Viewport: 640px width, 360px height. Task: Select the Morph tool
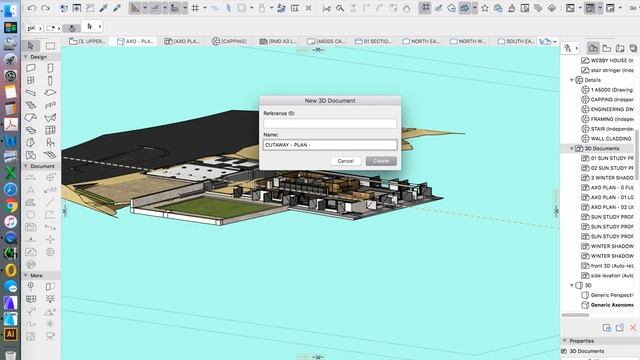[x=31, y=142]
